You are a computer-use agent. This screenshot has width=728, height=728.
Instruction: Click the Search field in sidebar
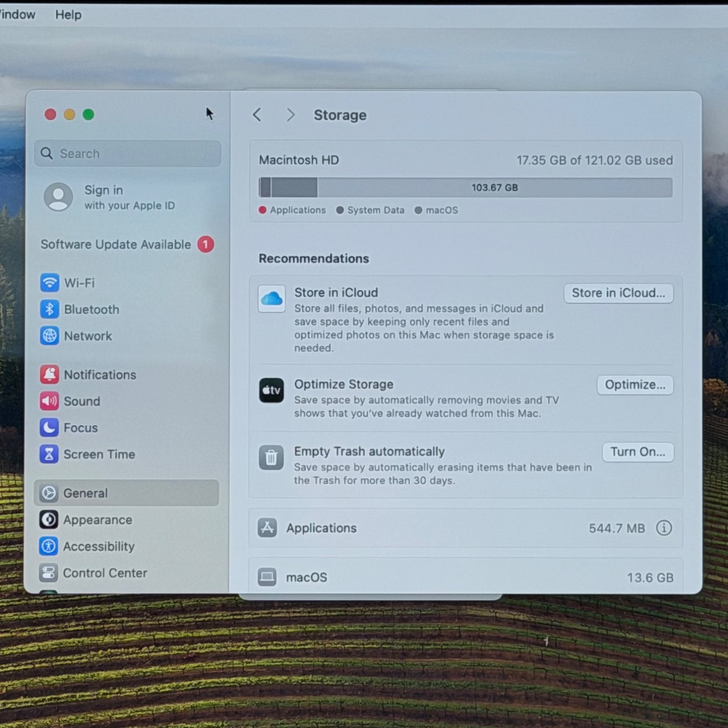coord(127,154)
